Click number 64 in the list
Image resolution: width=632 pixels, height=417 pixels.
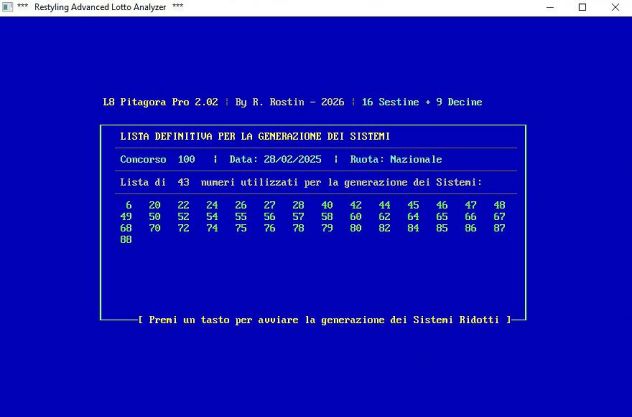tap(413, 217)
